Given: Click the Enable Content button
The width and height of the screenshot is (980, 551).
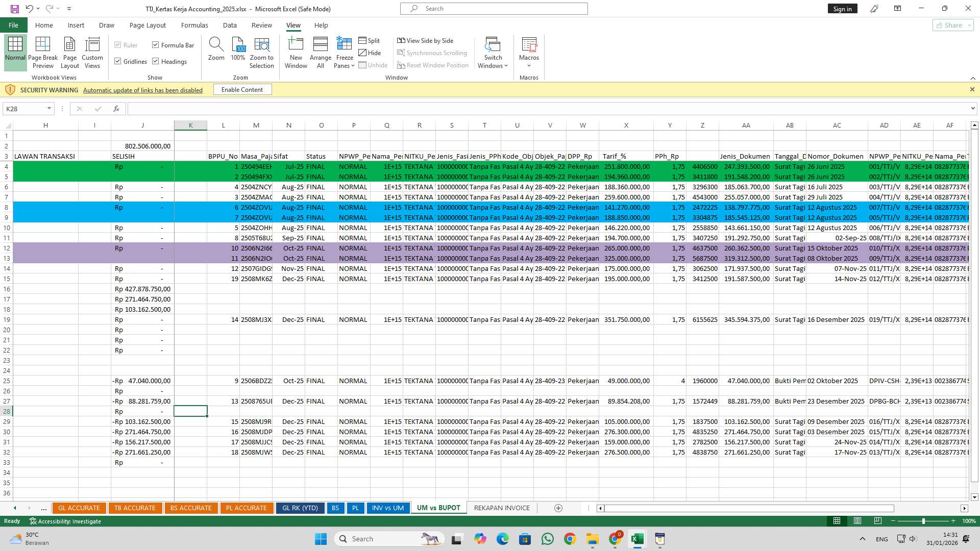Looking at the screenshot, I should tap(242, 90).
